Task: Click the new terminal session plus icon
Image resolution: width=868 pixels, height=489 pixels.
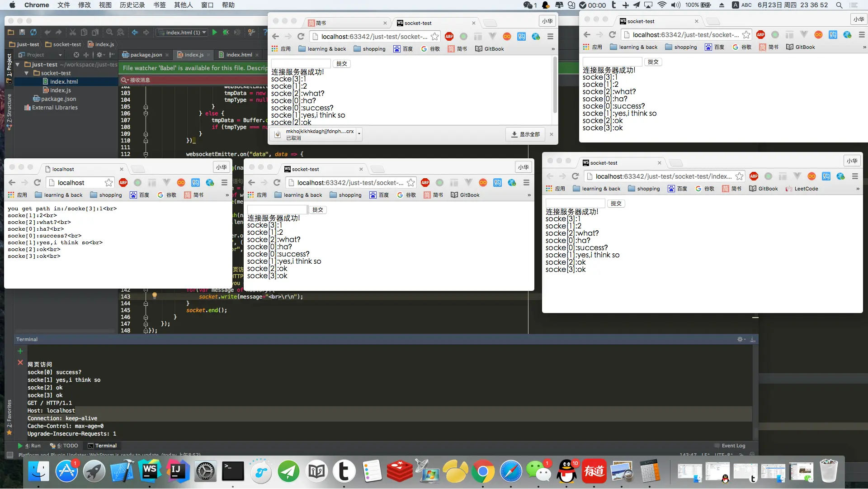Action: point(20,351)
